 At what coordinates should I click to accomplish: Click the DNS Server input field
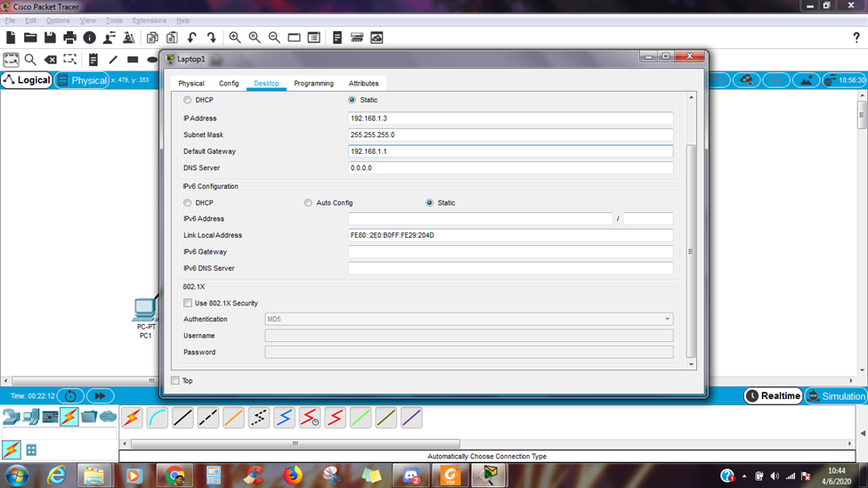click(510, 167)
